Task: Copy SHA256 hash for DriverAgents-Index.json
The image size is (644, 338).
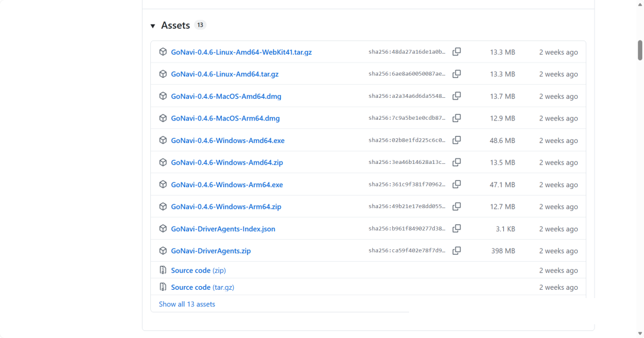Action: (x=457, y=228)
